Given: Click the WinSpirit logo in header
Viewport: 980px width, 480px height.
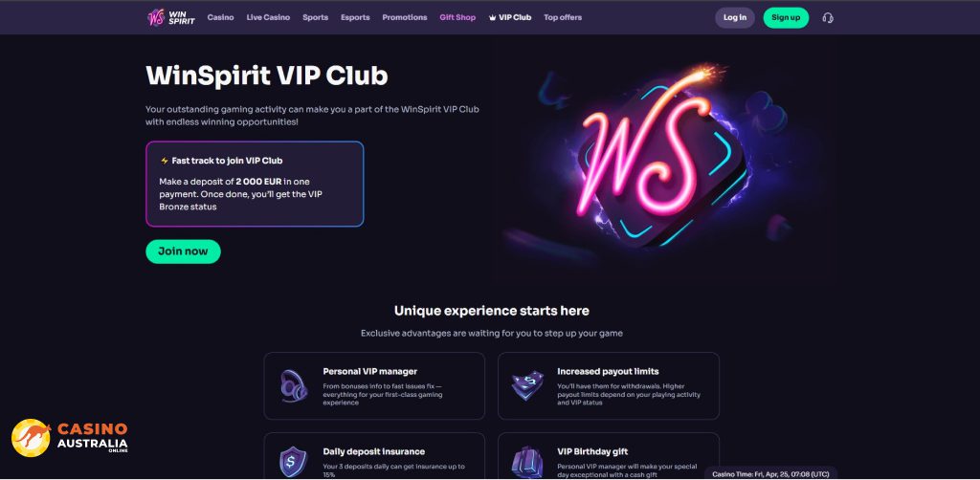Looking at the screenshot, I should (171, 17).
